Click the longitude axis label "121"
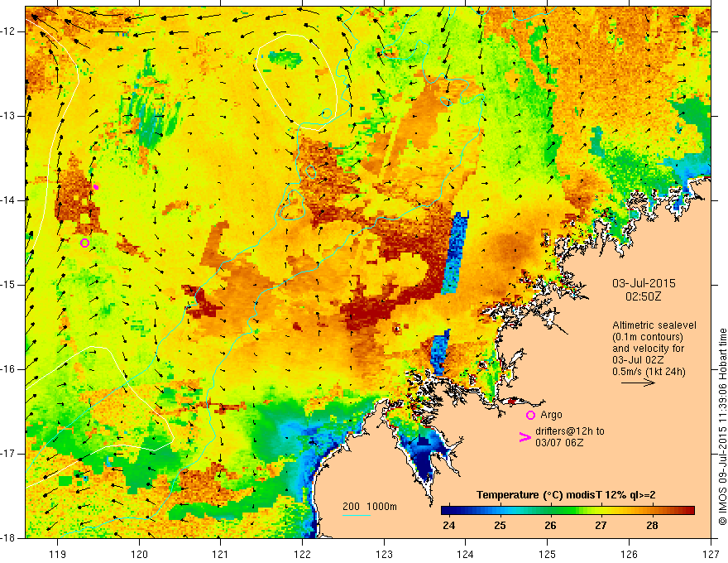This screenshot has height=563, width=728. click(x=221, y=554)
